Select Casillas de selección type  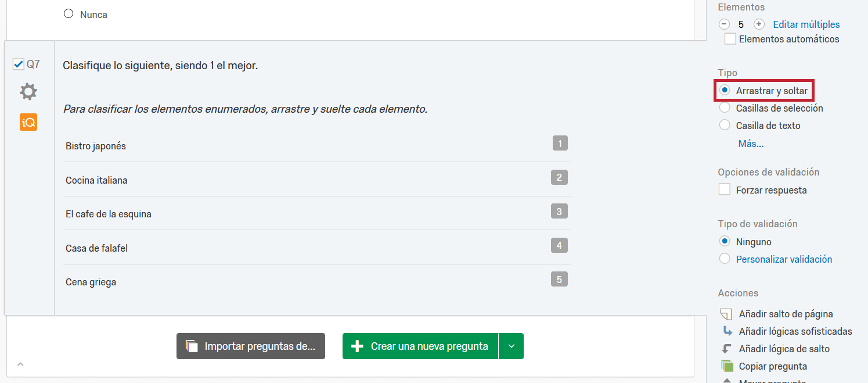tap(725, 108)
